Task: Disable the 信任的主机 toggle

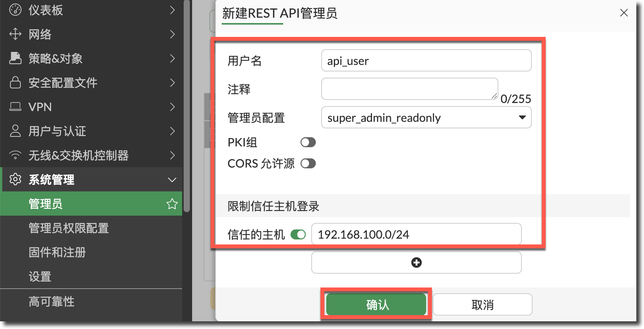Action: tap(298, 234)
